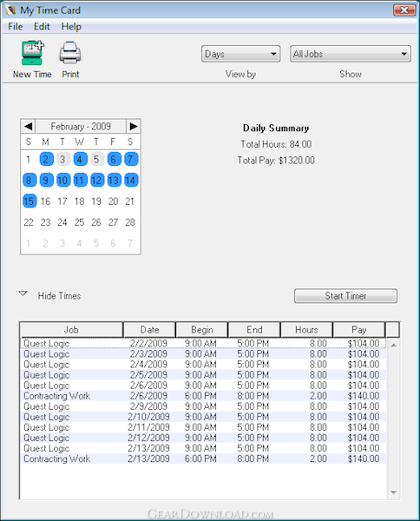Open the File menu

click(16, 27)
